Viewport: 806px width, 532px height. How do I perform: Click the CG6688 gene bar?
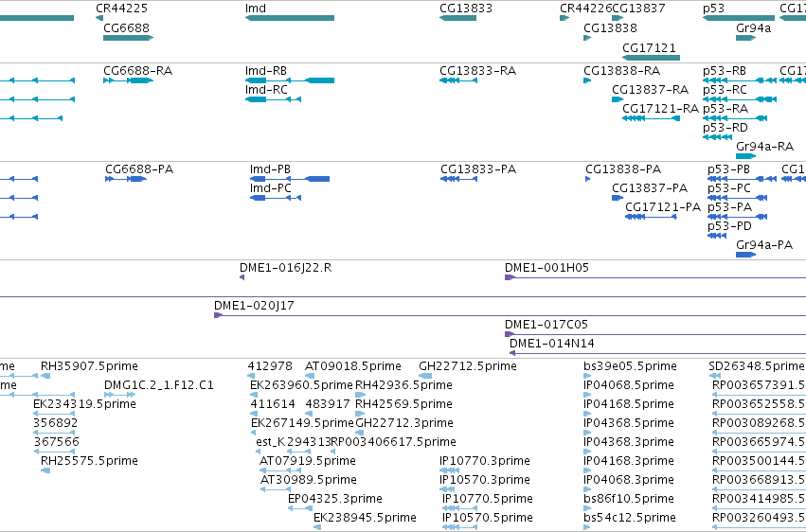(129, 38)
